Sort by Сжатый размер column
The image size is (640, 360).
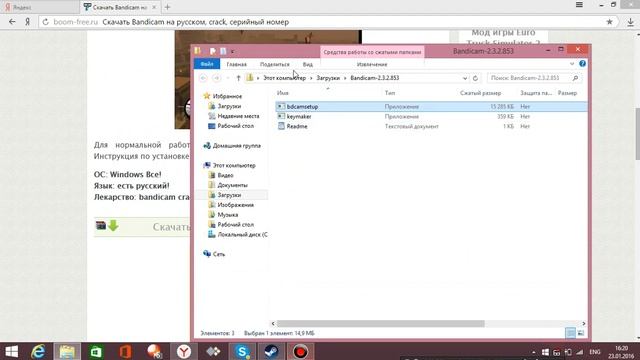(480, 93)
